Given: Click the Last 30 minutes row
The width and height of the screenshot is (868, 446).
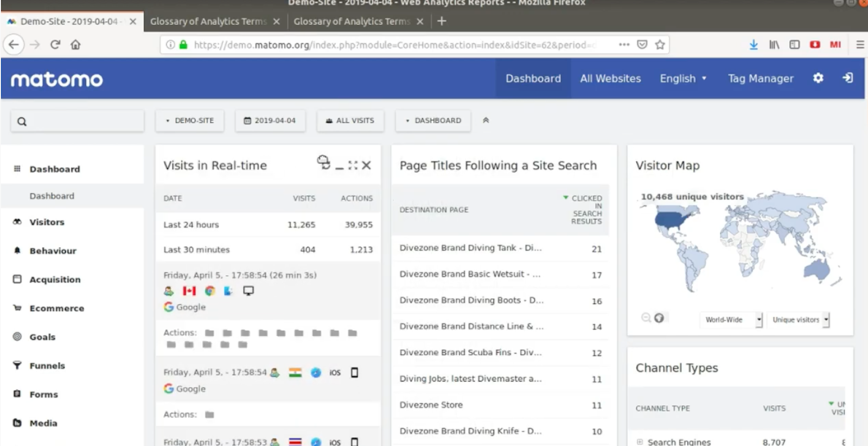Looking at the screenshot, I should click(268, 250).
